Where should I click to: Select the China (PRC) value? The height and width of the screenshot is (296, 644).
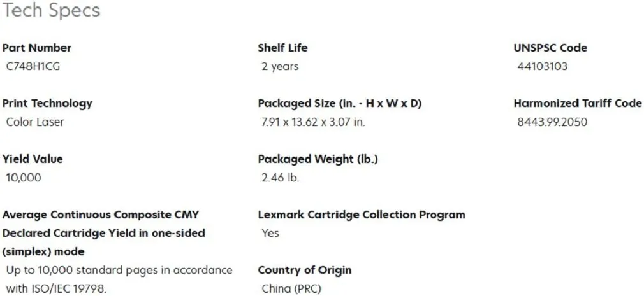click(291, 288)
